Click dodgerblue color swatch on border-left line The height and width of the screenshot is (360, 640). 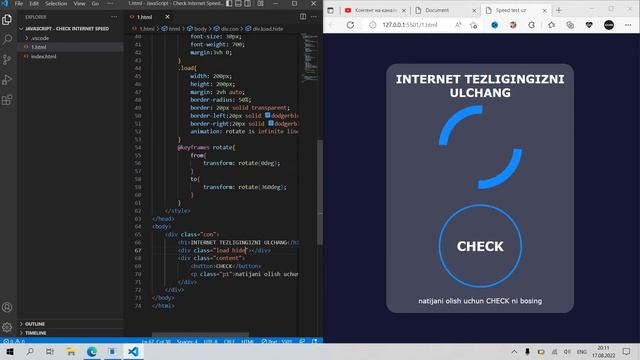click(x=267, y=116)
